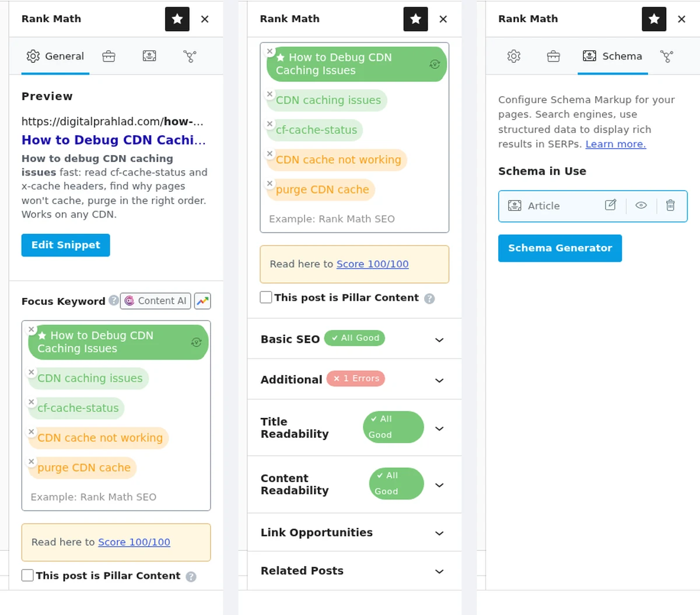Click the help icon next to Focus Keyword
Image resolution: width=700 pixels, height=615 pixels.
pyautogui.click(x=114, y=301)
